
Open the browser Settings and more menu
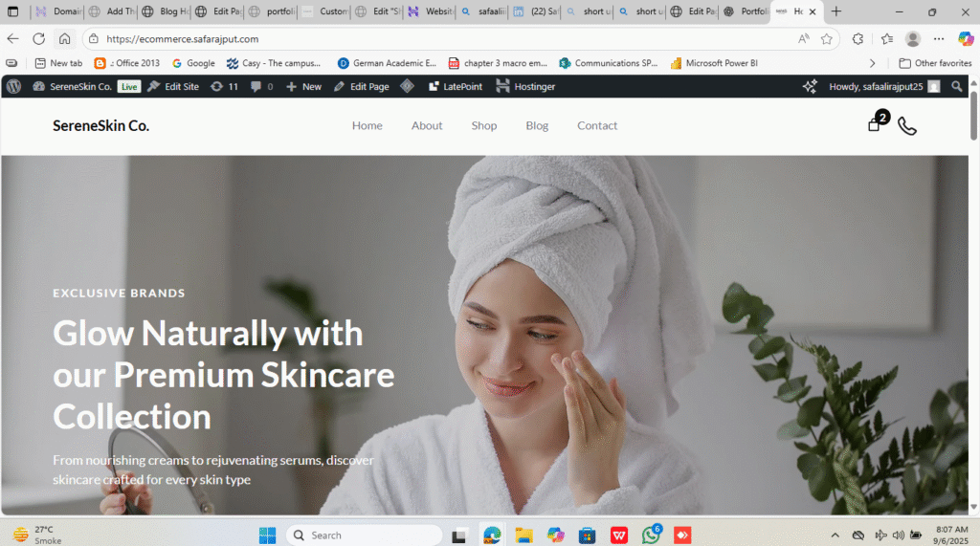click(940, 39)
